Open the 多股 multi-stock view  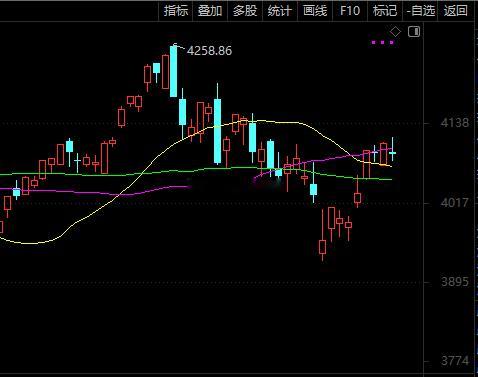coord(245,11)
